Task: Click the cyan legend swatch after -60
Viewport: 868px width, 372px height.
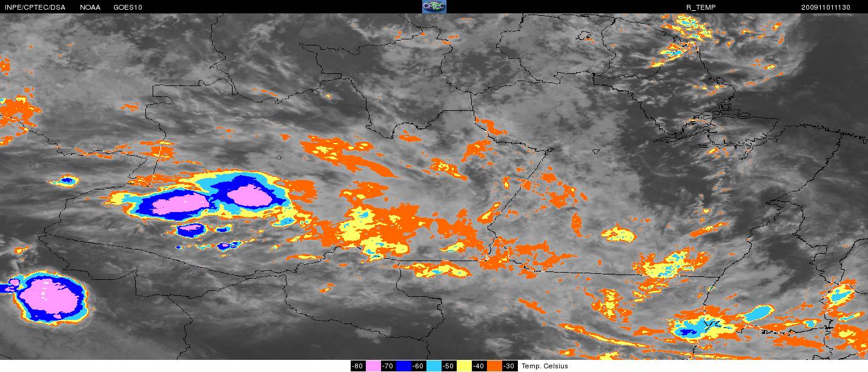Action: [x=434, y=366]
